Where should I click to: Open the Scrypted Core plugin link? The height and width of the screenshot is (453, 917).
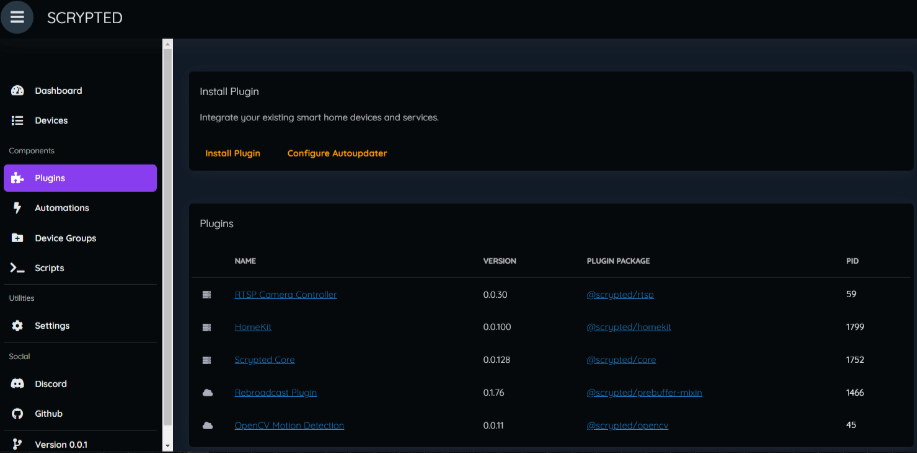point(264,360)
